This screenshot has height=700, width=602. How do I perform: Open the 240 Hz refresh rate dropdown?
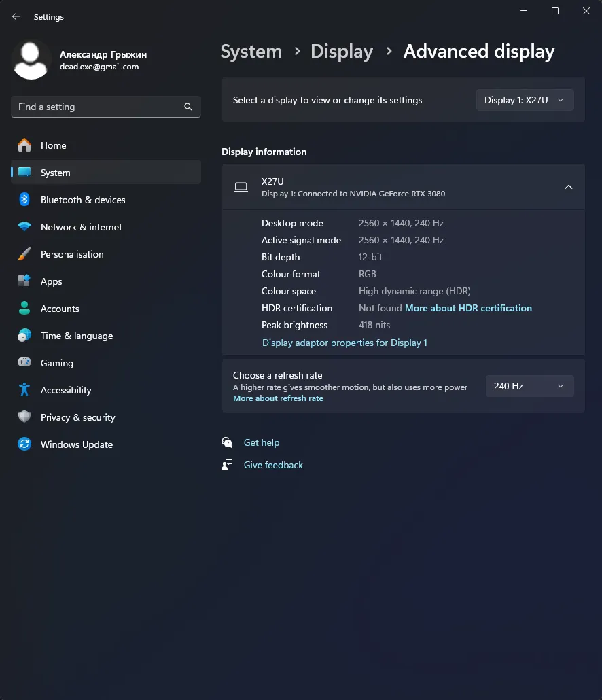point(529,386)
